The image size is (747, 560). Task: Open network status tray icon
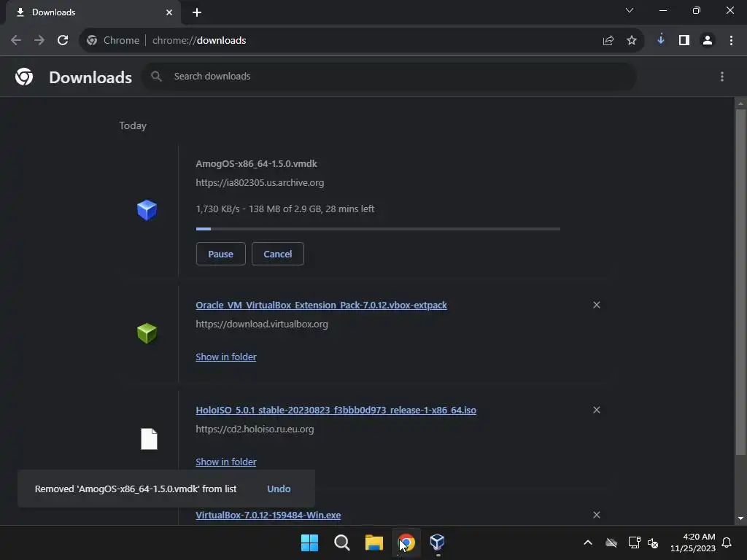point(634,542)
